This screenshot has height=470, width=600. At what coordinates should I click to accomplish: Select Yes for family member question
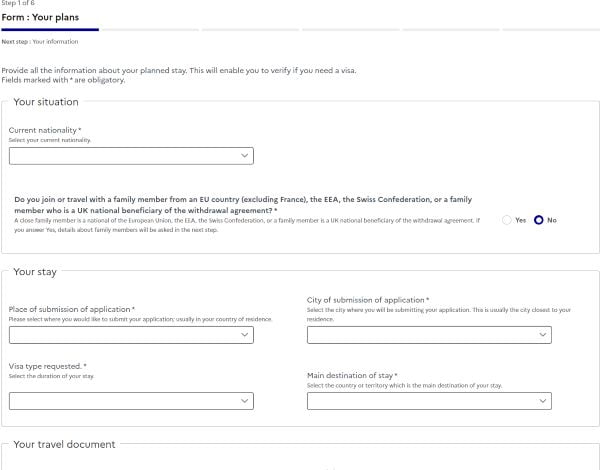(507, 220)
